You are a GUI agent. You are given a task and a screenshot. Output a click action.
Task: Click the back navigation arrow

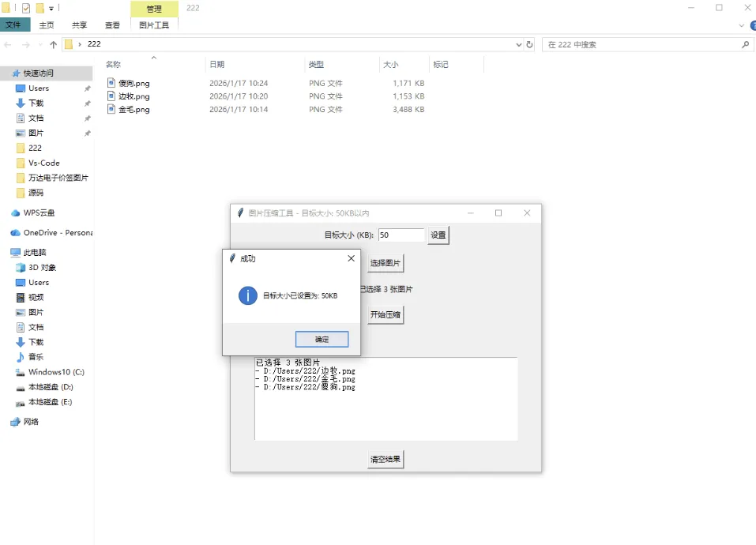click(x=9, y=44)
